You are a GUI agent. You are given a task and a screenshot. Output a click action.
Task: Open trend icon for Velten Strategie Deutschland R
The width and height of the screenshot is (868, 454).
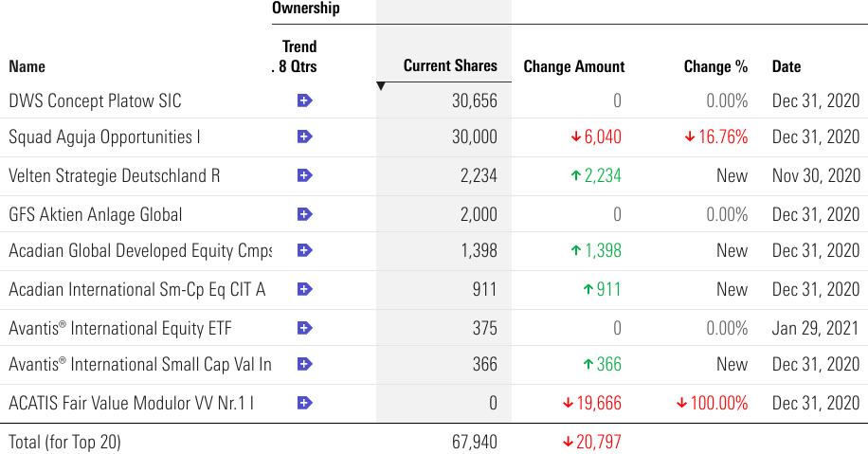coord(304,175)
